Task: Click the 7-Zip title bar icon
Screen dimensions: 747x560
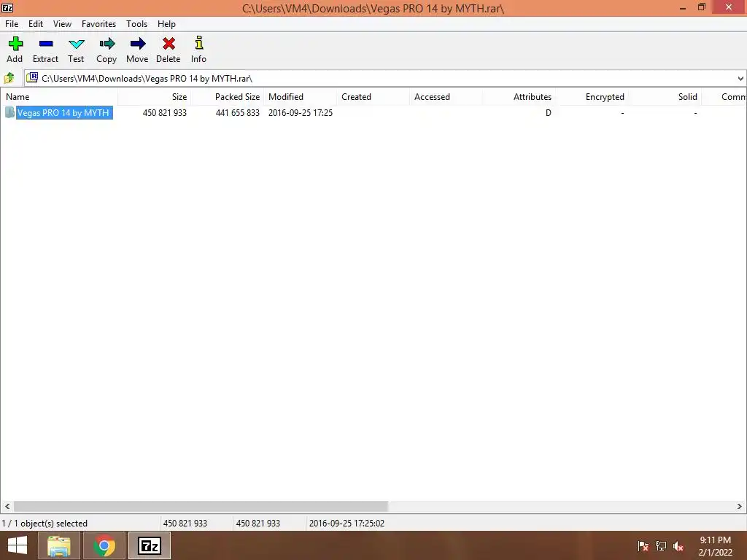Action: (7, 7)
